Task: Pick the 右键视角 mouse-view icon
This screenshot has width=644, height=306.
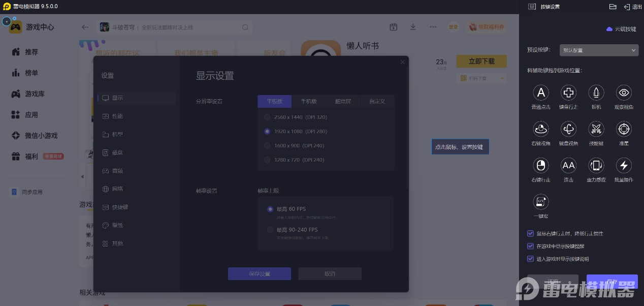Action: [541, 129]
